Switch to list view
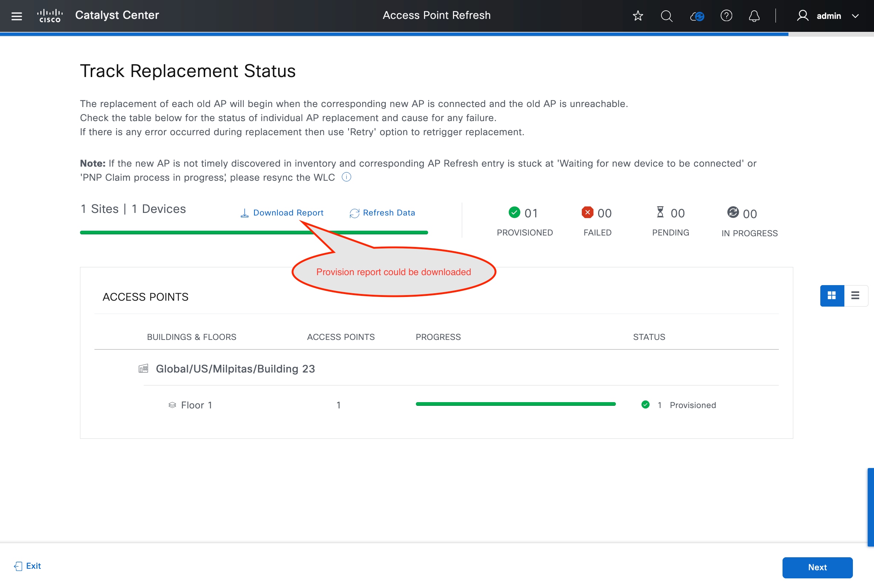 coord(855,295)
